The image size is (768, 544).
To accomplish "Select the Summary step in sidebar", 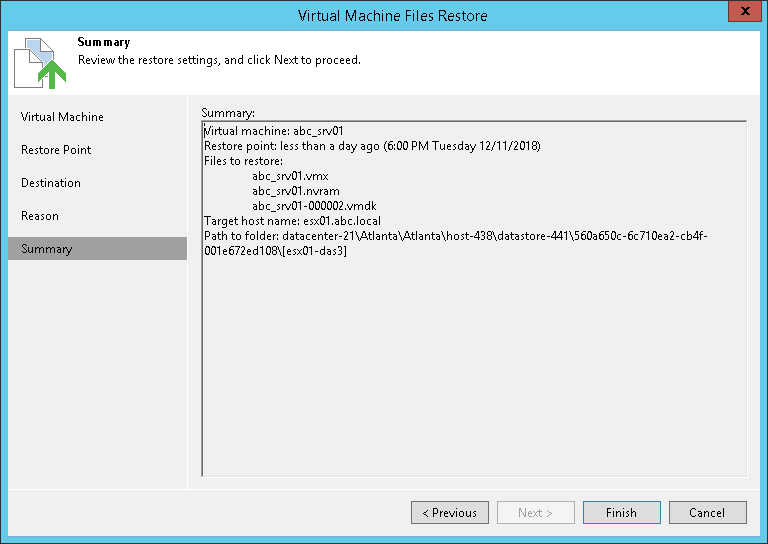I will (45, 249).
